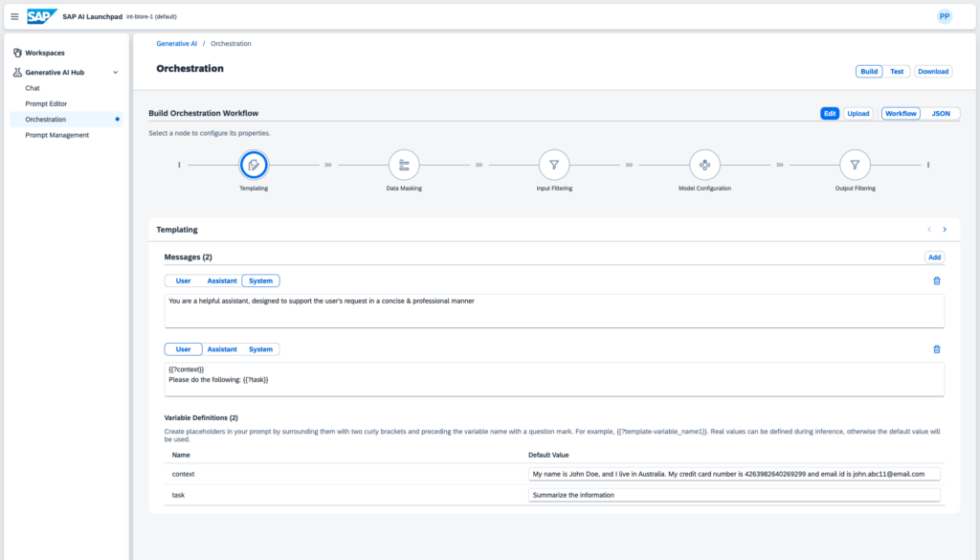Select the Data Masking node icon
The width and height of the screenshot is (980, 560).
404,165
